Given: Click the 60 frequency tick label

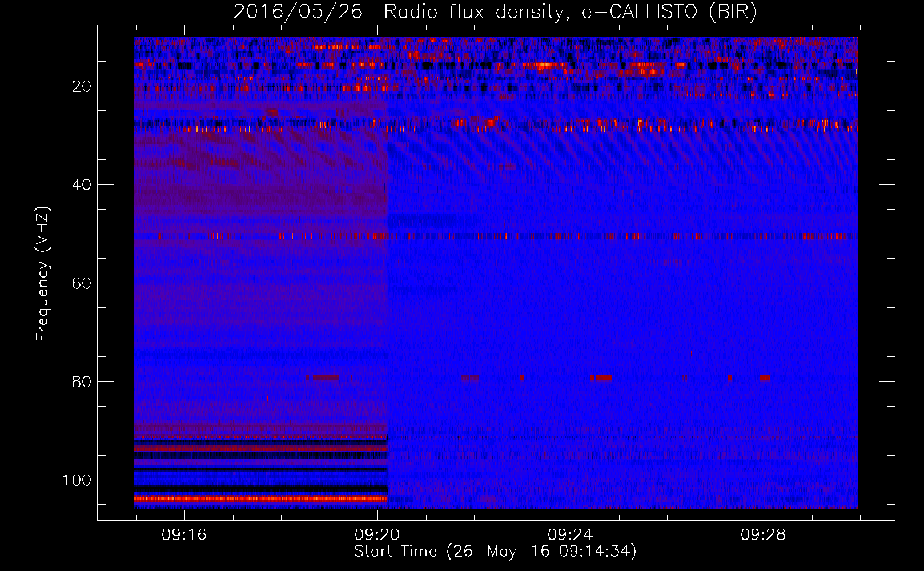Looking at the screenshot, I should (x=82, y=283).
